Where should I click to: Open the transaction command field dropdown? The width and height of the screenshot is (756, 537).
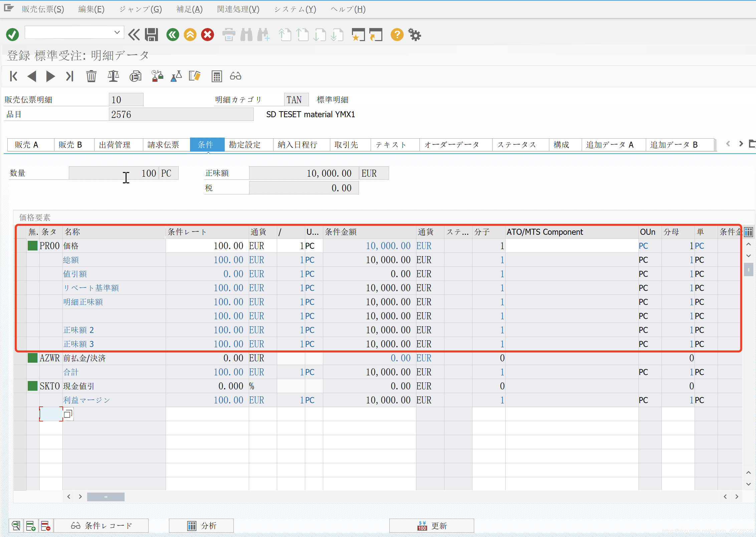tap(117, 32)
